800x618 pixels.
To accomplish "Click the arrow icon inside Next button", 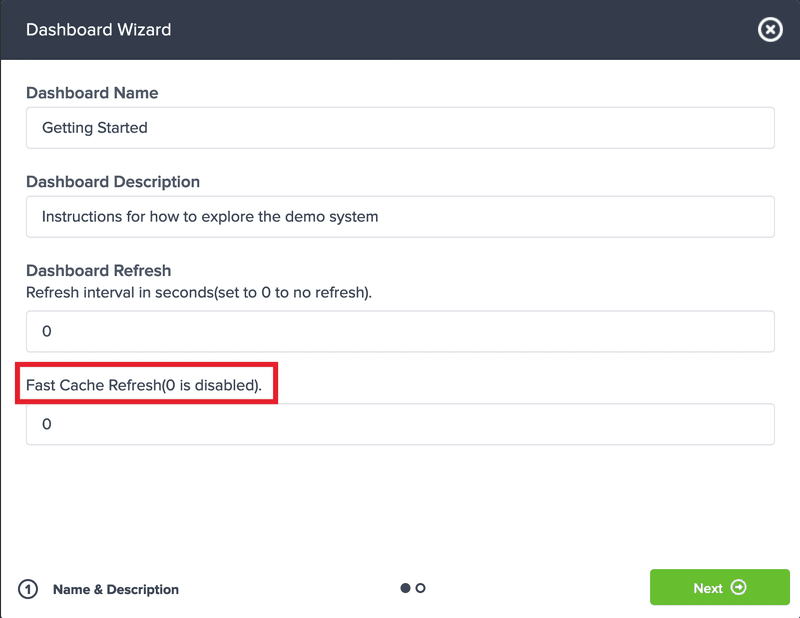I will (x=739, y=588).
